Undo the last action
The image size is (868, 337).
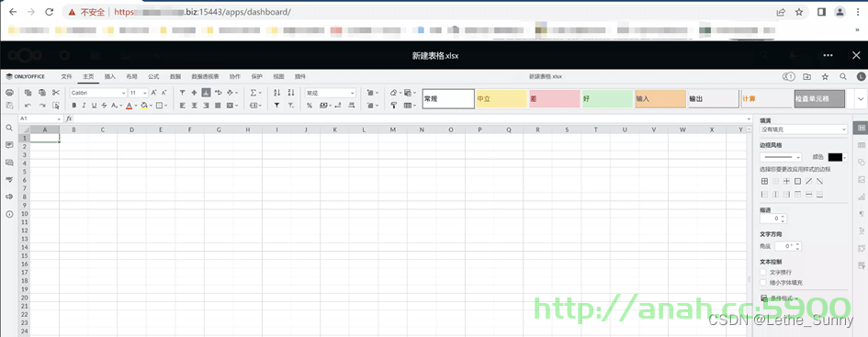[x=28, y=105]
